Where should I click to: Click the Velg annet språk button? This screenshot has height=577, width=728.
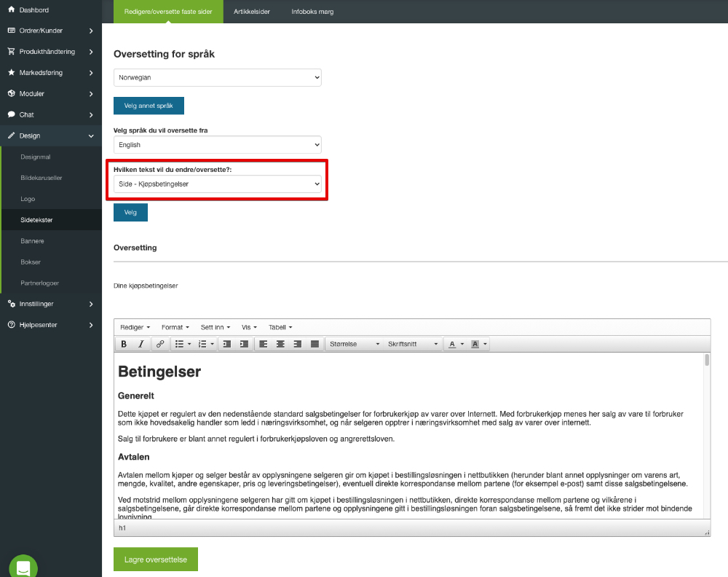point(149,106)
